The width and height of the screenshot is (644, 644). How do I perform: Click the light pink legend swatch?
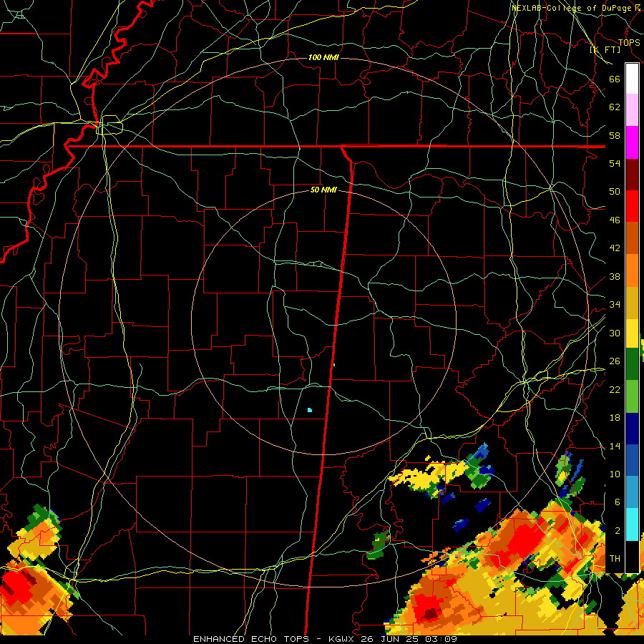(632, 110)
